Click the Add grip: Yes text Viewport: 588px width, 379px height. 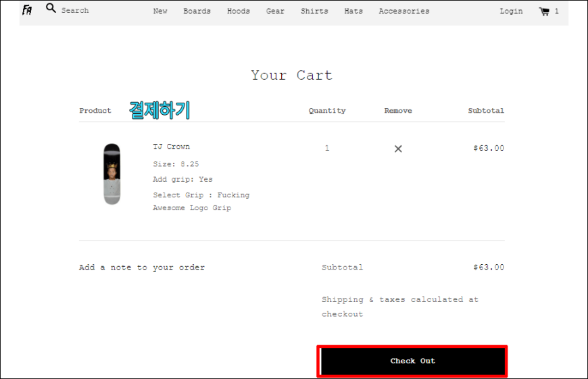(182, 179)
